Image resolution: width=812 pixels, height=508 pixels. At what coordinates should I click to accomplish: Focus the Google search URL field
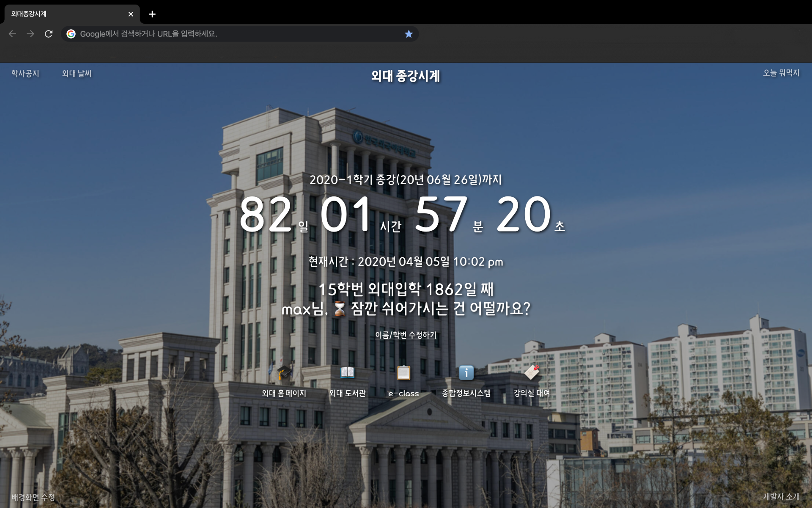pos(239,34)
